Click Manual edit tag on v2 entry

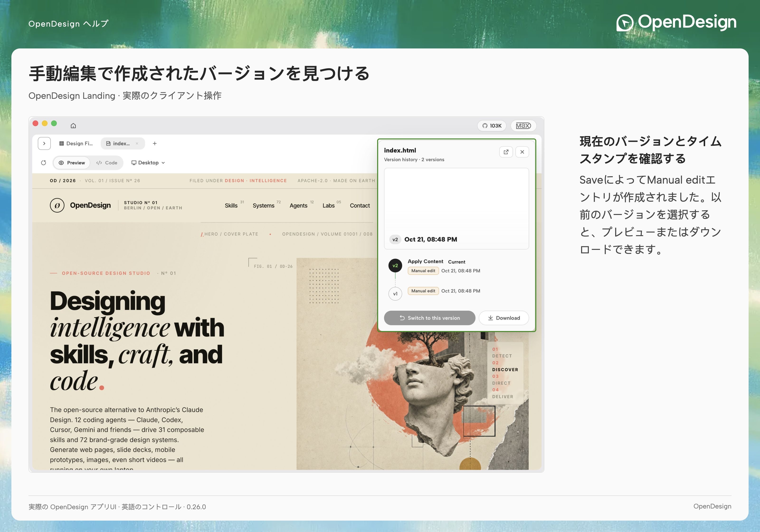click(x=423, y=271)
